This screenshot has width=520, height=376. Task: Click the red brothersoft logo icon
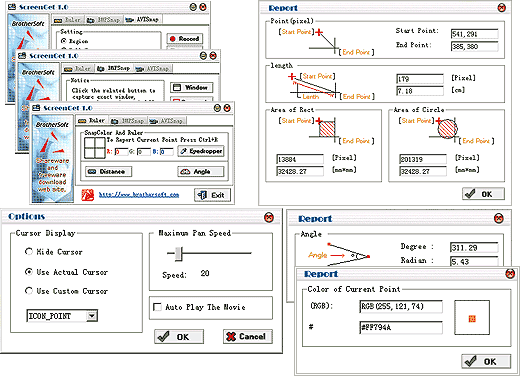[x=88, y=195]
